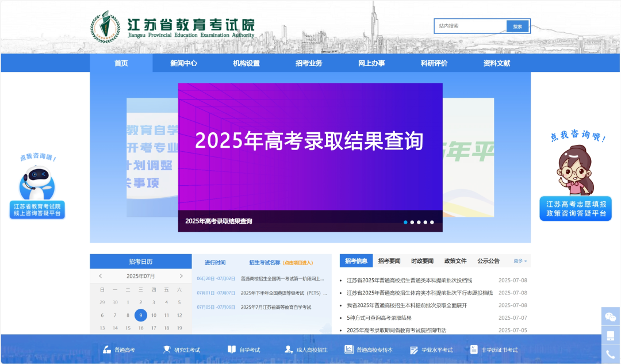Click the telephone contact icon on the right
The image size is (621, 364).
pyautogui.click(x=611, y=354)
